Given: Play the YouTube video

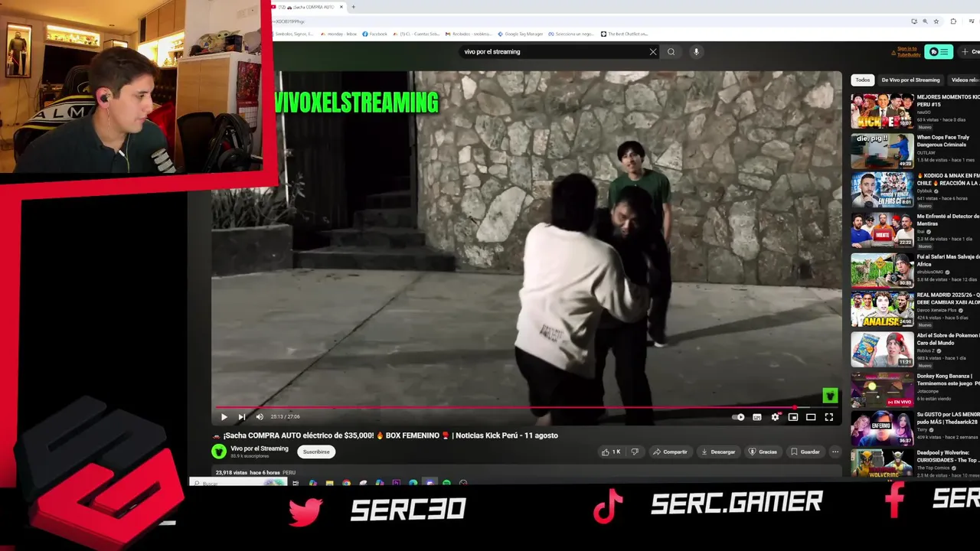Looking at the screenshot, I should coord(224,417).
